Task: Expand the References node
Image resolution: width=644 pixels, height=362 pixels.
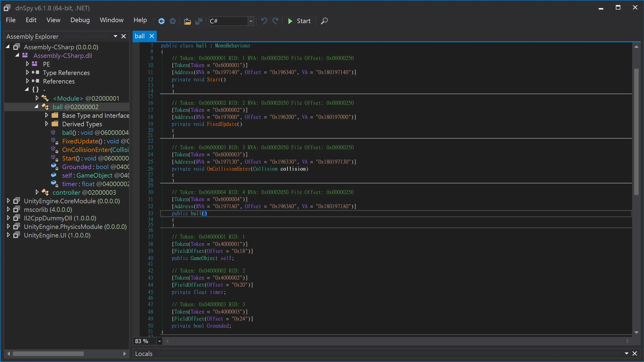Action: (x=27, y=81)
